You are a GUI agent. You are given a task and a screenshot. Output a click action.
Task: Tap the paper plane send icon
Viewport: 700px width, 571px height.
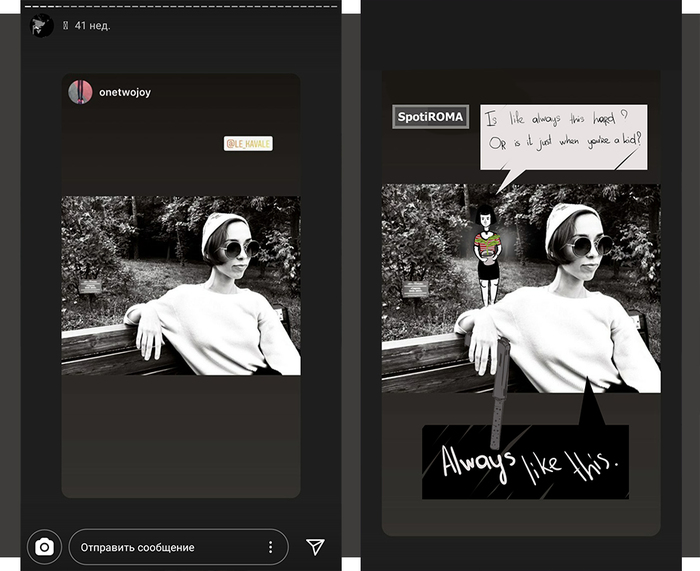coord(315,547)
